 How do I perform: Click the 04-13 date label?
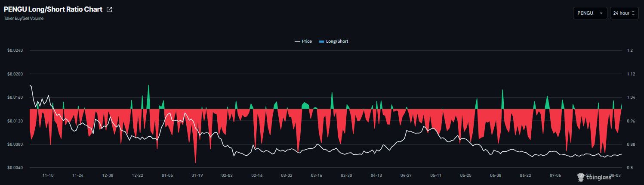click(376, 176)
